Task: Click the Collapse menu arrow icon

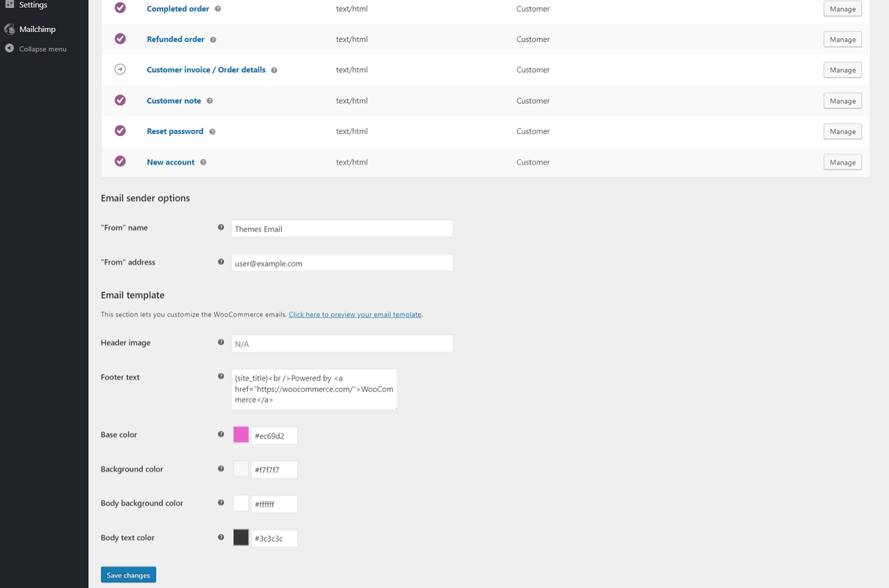Action: tap(9, 48)
